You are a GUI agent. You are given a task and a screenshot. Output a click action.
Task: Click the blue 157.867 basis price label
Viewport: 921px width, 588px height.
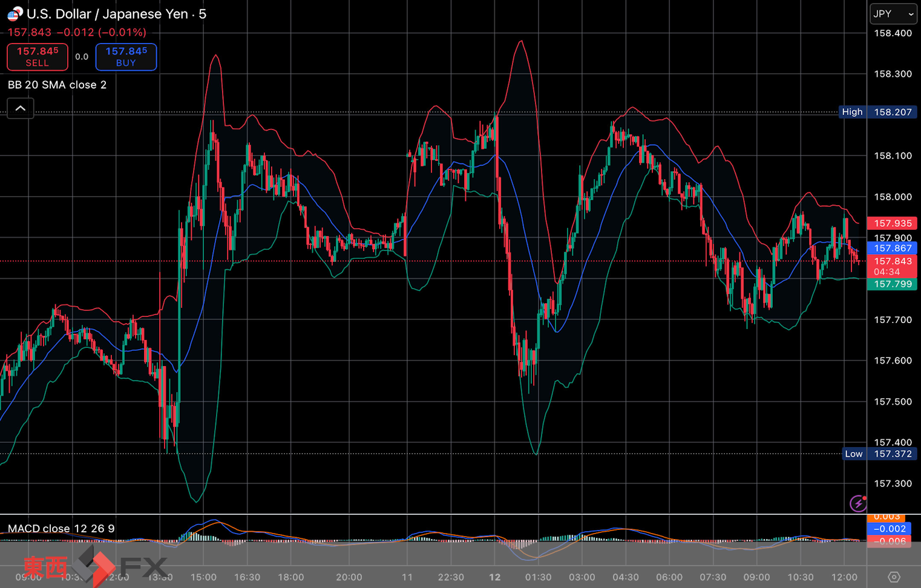892,248
